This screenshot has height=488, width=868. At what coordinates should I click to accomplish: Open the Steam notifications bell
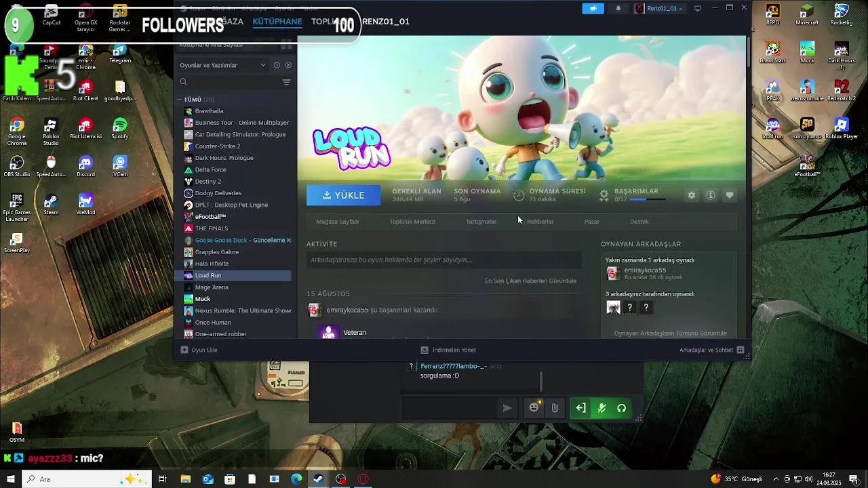pos(618,8)
